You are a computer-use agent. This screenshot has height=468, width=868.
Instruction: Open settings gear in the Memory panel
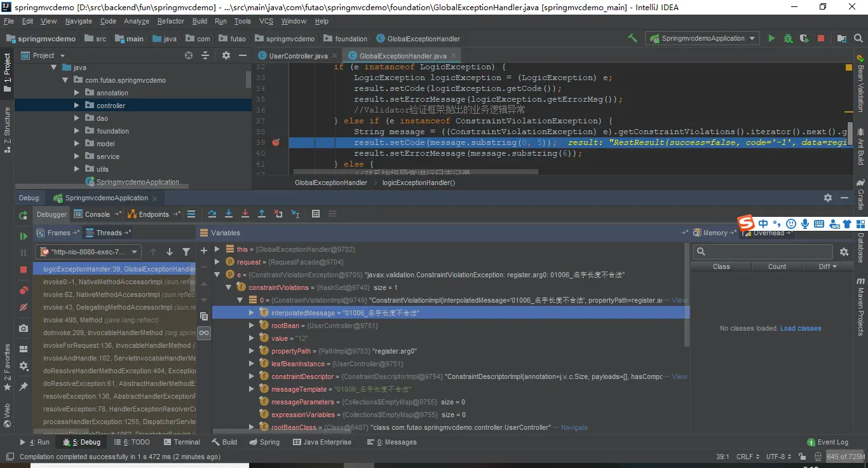point(844,252)
